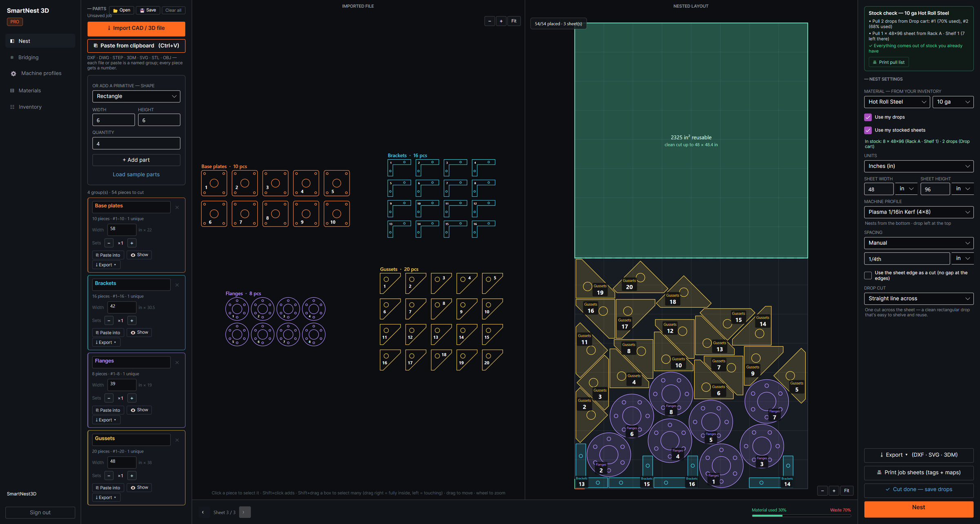
Task: Remove the Base plates group
Action: 177,208
